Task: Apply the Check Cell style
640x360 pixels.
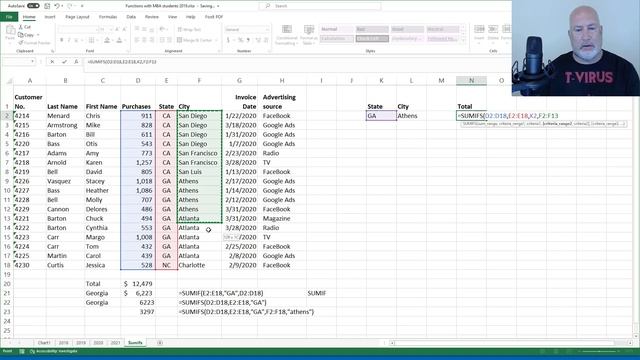Action: pyautogui.click(x=372, y=39)
